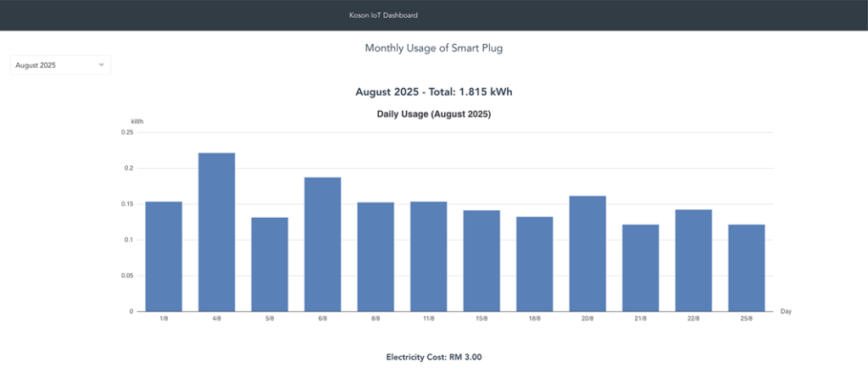
Task: Choose the 18/8 bar in chart
Action: (x=534, y=264)
